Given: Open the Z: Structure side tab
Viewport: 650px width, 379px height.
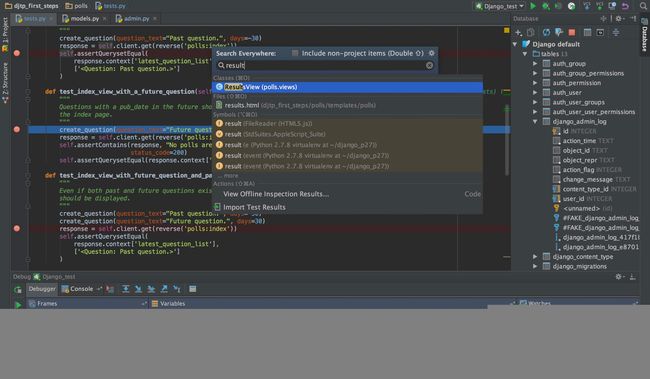Looking at the screenshot, I should click(5, 83).
